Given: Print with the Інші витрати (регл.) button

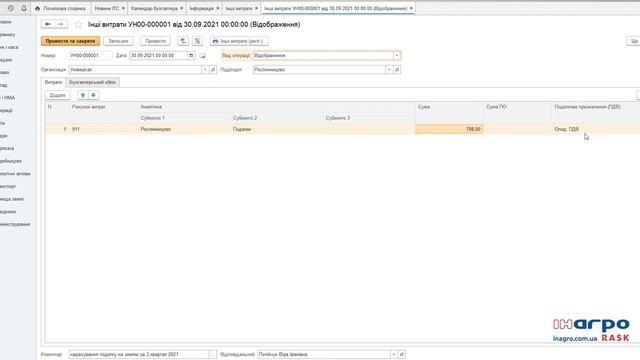Looking at the screenshot, I should click(x=240, y=41).
